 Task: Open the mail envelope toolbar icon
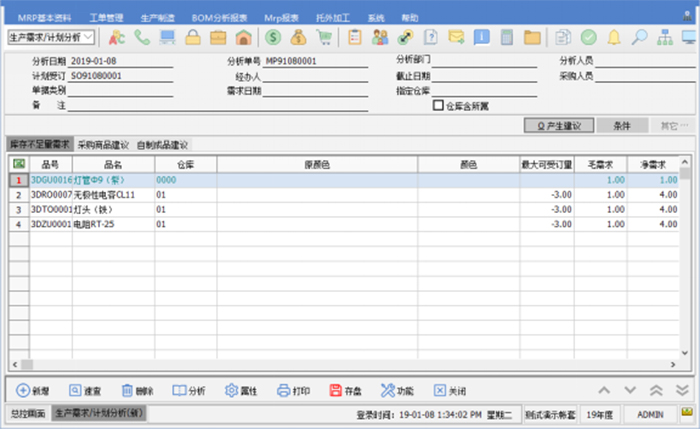coord(456,37)
